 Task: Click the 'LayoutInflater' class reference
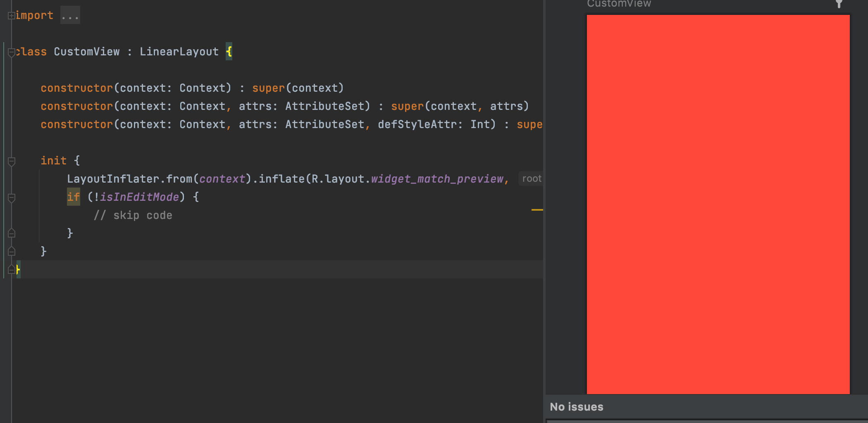(113, 179)
